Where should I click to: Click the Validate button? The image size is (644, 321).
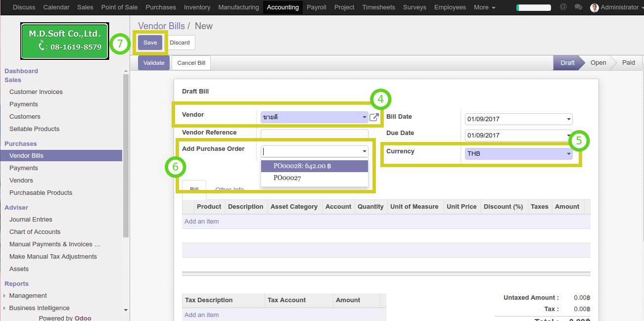154,63
